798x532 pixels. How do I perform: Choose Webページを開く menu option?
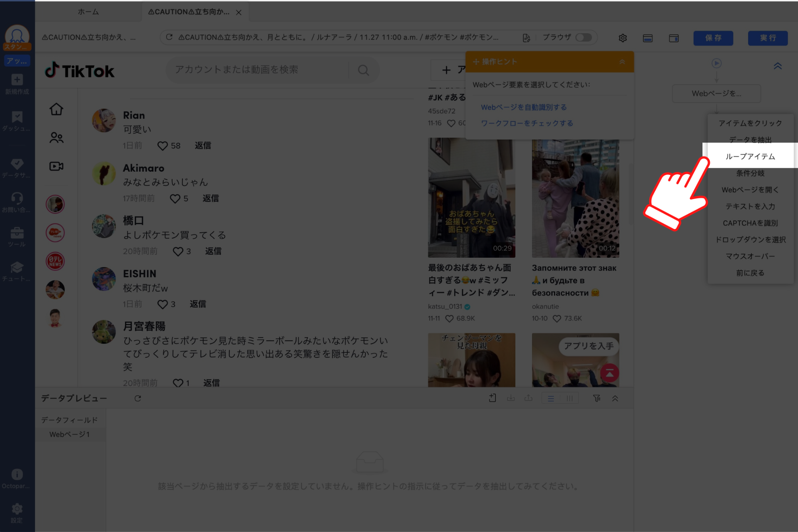750,190
